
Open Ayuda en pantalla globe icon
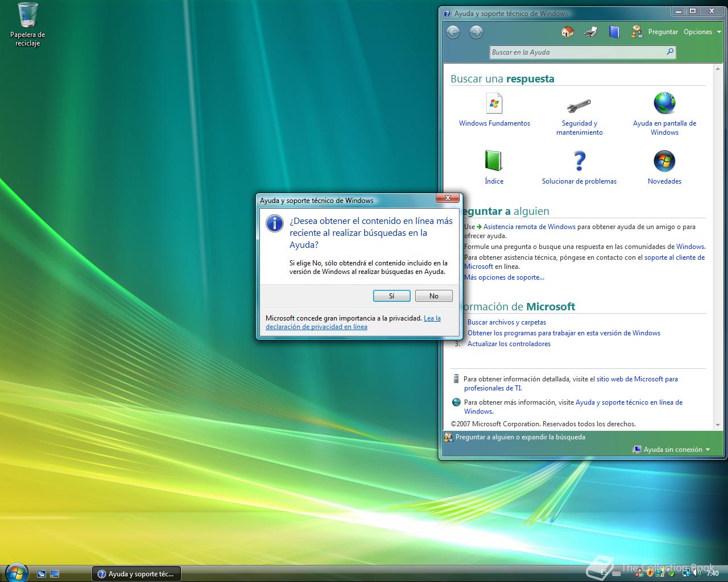coord(664,103)
